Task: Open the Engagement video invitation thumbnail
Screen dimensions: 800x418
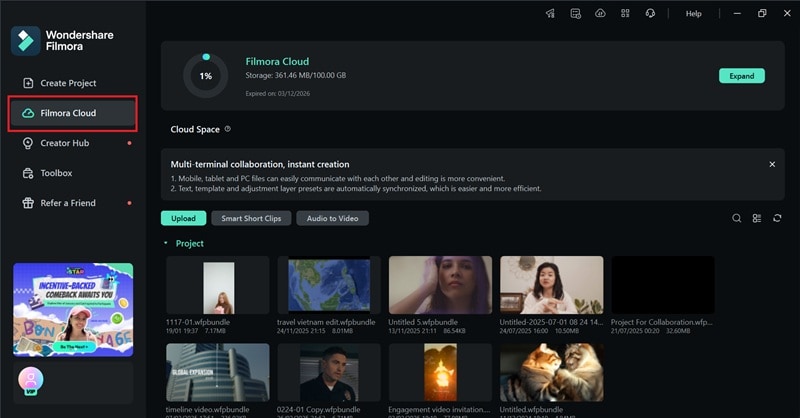Action: pos(440,373)
